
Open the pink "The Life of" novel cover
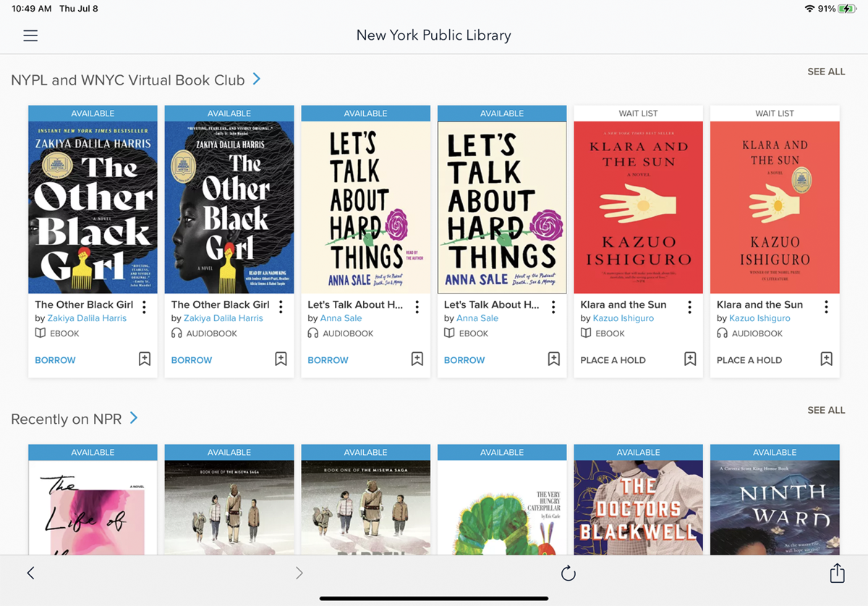[93, 507]
